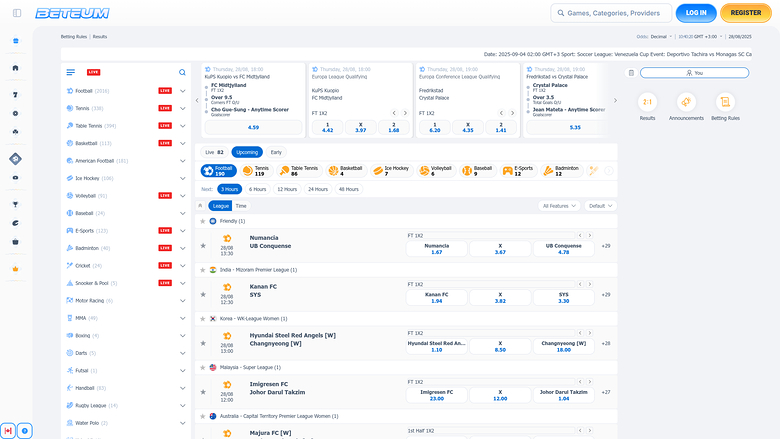Screen dimensions: 780x439
Task: Switch grouping to Time
Action: coord(241,206)
